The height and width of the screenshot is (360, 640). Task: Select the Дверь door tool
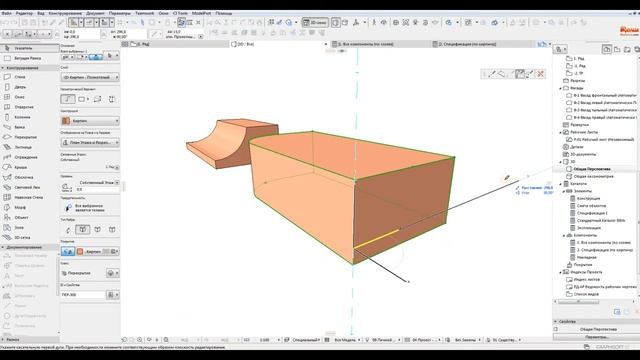click(x=29, y=87)
